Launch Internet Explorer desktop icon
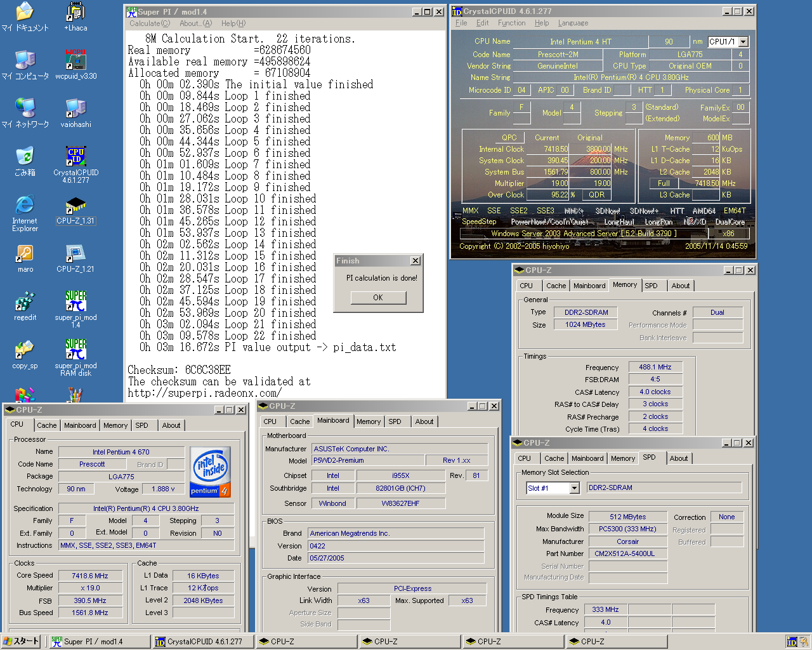This screenshot has height=650, width=812. [x=25, y=213]
